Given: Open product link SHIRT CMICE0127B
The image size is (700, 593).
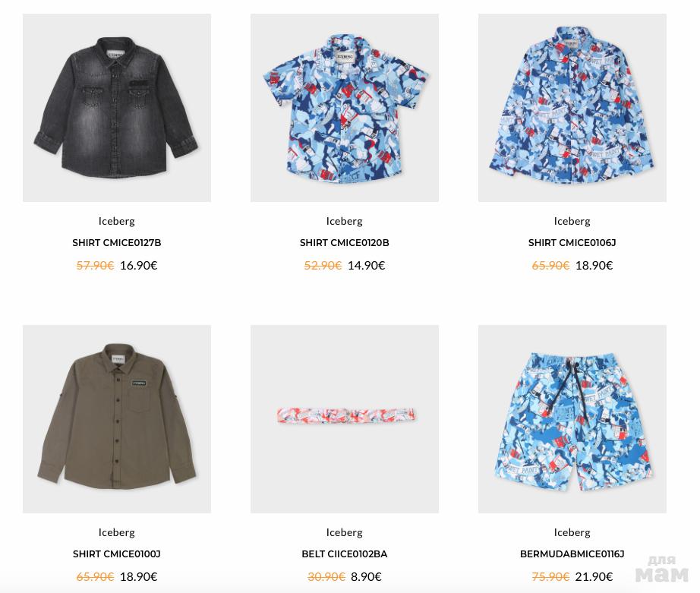Looking at the screenshot, I should pyautogui.click(x=116, y=243).
